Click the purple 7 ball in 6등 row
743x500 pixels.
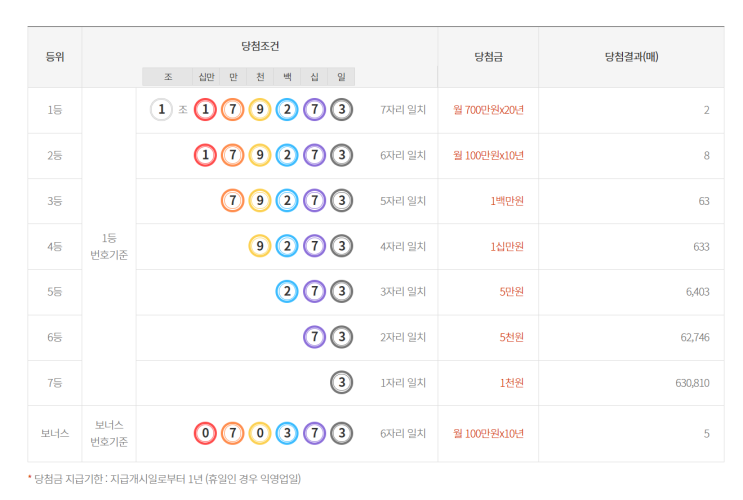[x=314, y=337]
